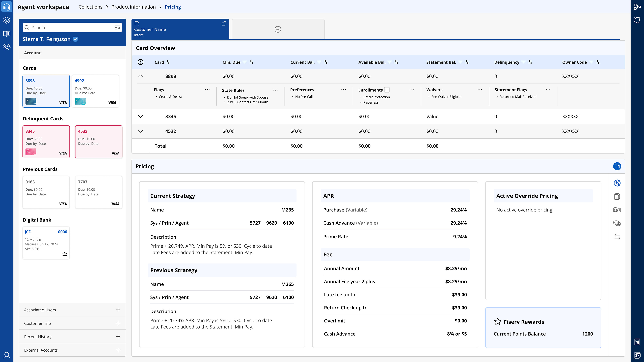Toggle the Delinquency column filter settings
Screen dimensions: 644x362
coord(530,62)
